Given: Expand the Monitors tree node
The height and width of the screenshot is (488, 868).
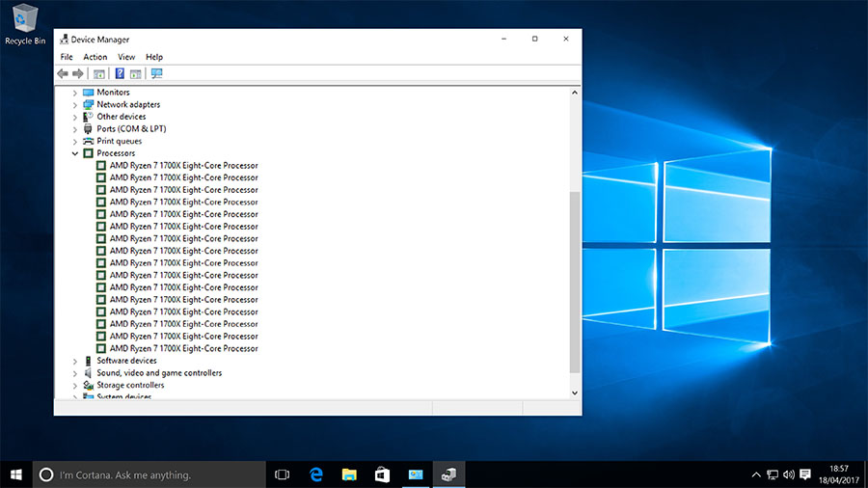Looking at the screenshot, I should (74, 93).
